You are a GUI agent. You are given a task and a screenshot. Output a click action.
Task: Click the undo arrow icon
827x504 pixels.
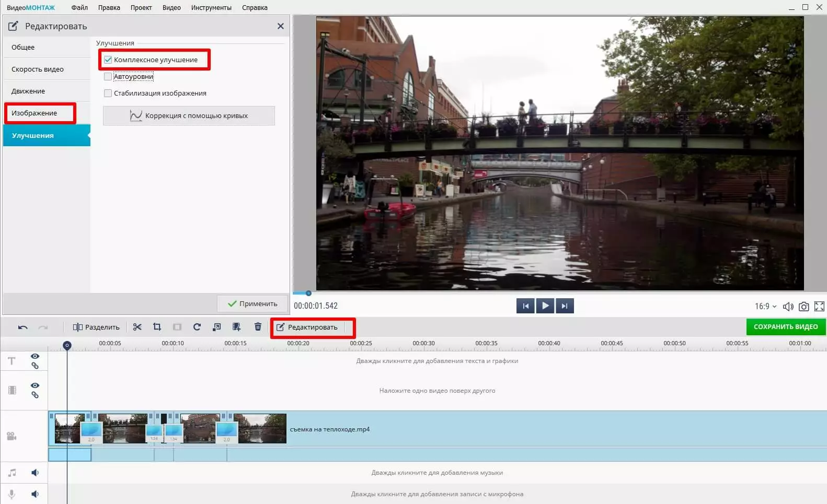pos(22,327)
